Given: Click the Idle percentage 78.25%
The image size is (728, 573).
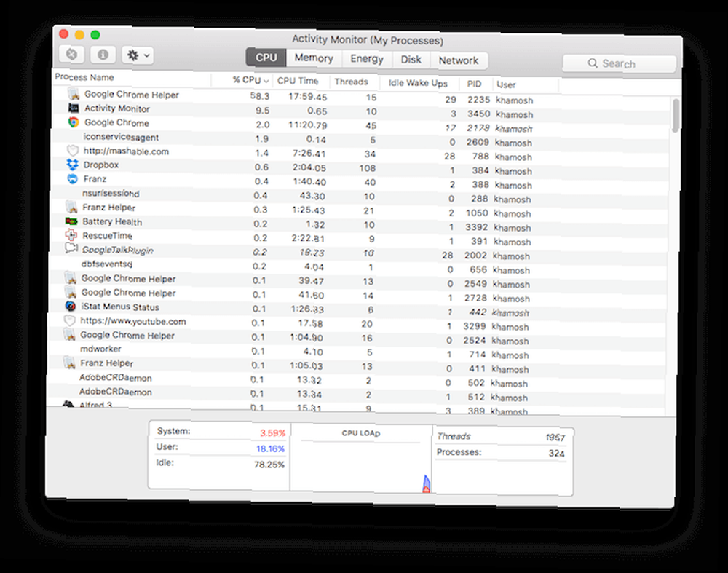Looking at the screenshot, I should click(269, 465).
